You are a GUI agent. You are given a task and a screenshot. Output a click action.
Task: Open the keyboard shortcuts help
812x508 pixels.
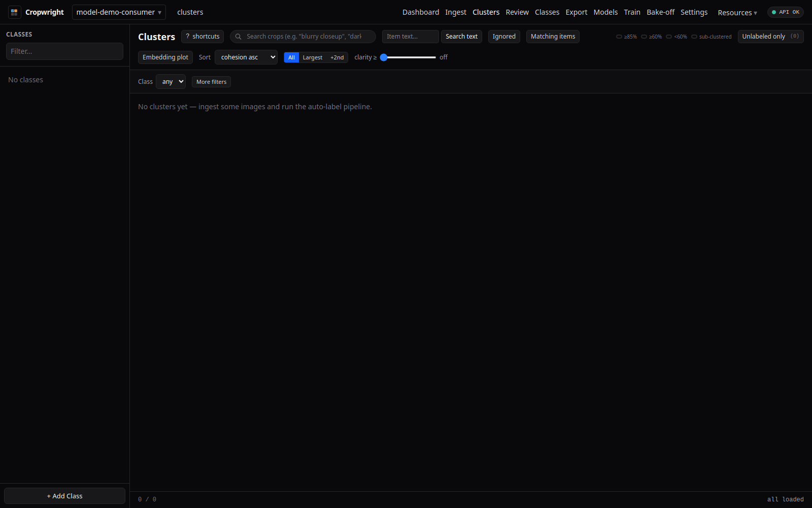pyautogui.click(x=202, y=37)
